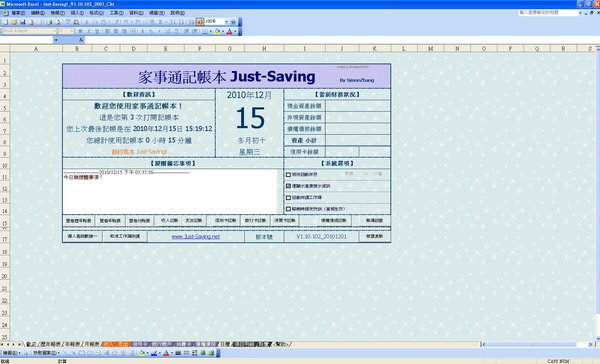Toggle the auto-save checkbox beside the minutes interval
This screenshot has height=364, width=600.
pyautogui.click(x=289, y=175)
